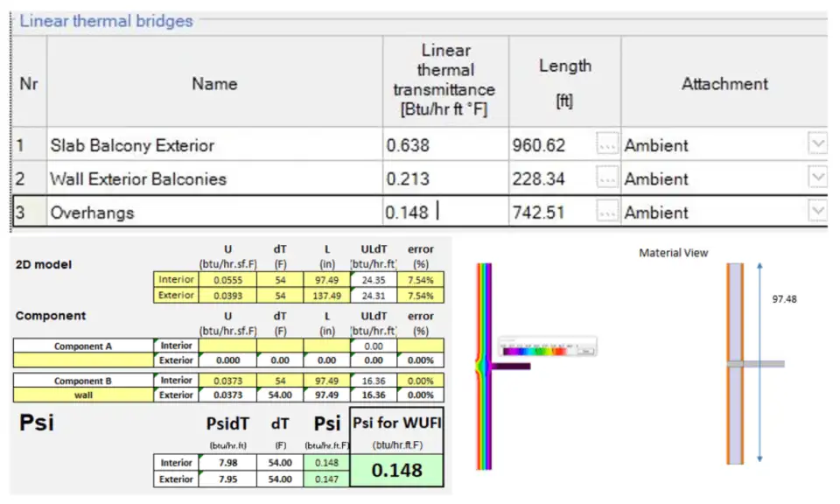Edit the 0.148 linear thermal transmittance field
Image resolution: width=840 pixels, height=504 pixels.
(444, 213)
